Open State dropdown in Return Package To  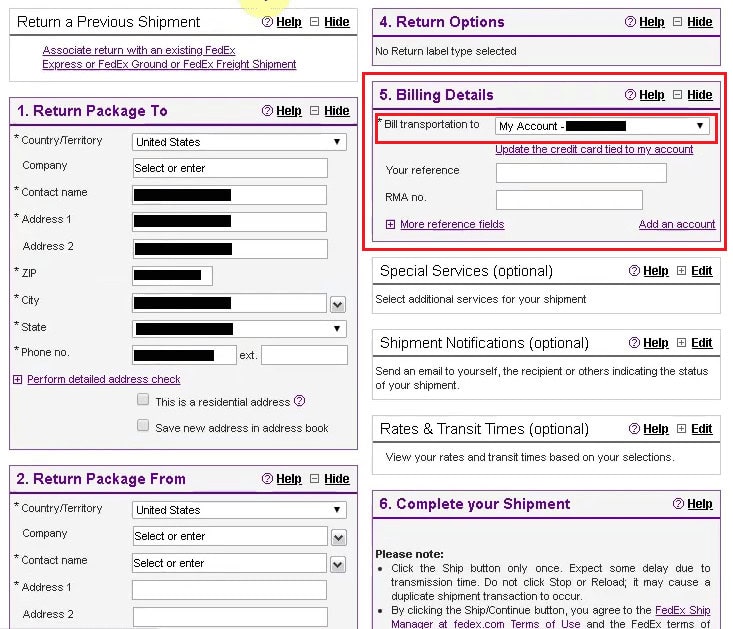click(239, 329)
